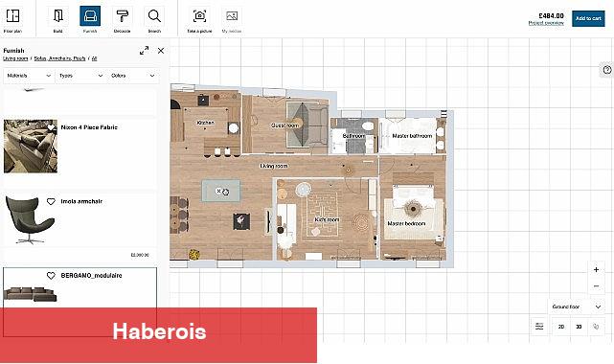614x364 pixels.
Task: Select the dark armchair in living room
Action: click(x=241, y=221)
